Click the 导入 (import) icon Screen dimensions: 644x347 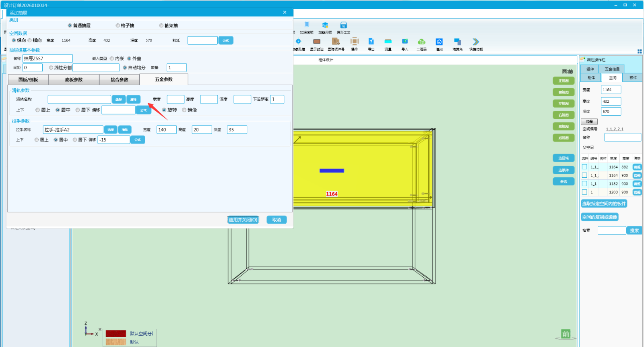click(405, 42)
